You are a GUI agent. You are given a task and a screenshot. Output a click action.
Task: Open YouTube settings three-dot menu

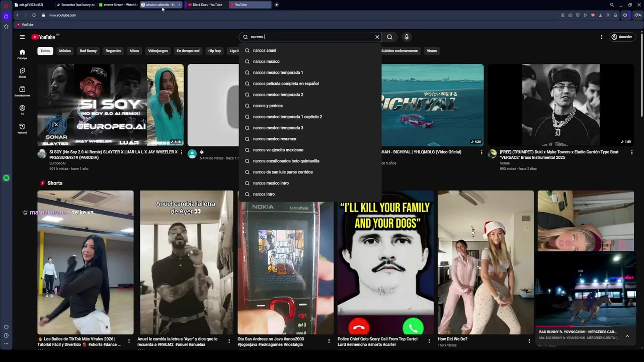[601, 37]
